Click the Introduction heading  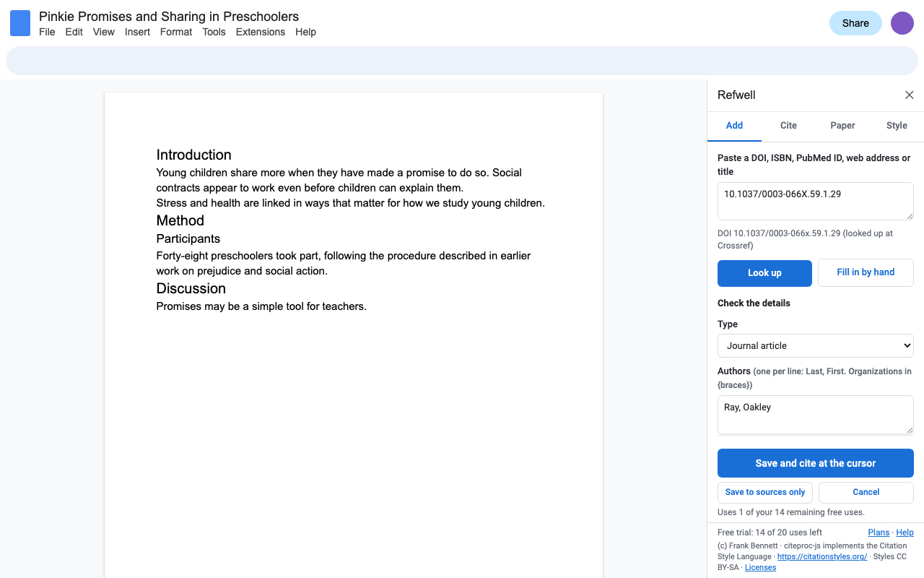(x=194, y=155)
